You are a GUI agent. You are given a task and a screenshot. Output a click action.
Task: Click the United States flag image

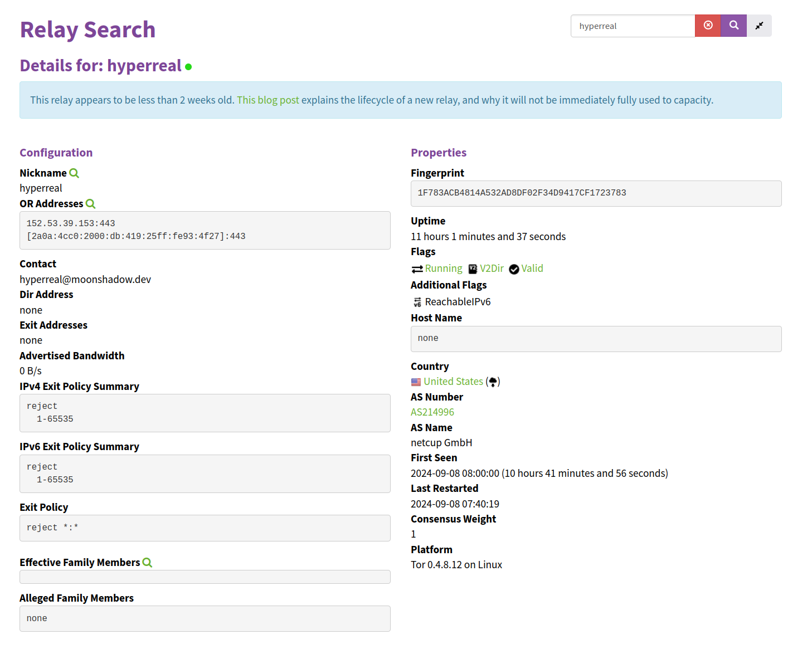416,382
